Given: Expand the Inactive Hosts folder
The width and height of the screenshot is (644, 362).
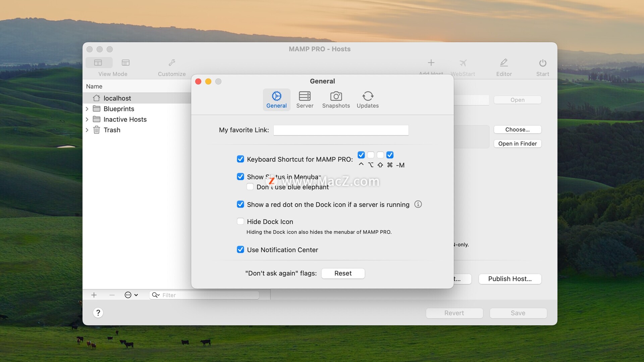Looking at the screenshot, I should click(87, 119).
